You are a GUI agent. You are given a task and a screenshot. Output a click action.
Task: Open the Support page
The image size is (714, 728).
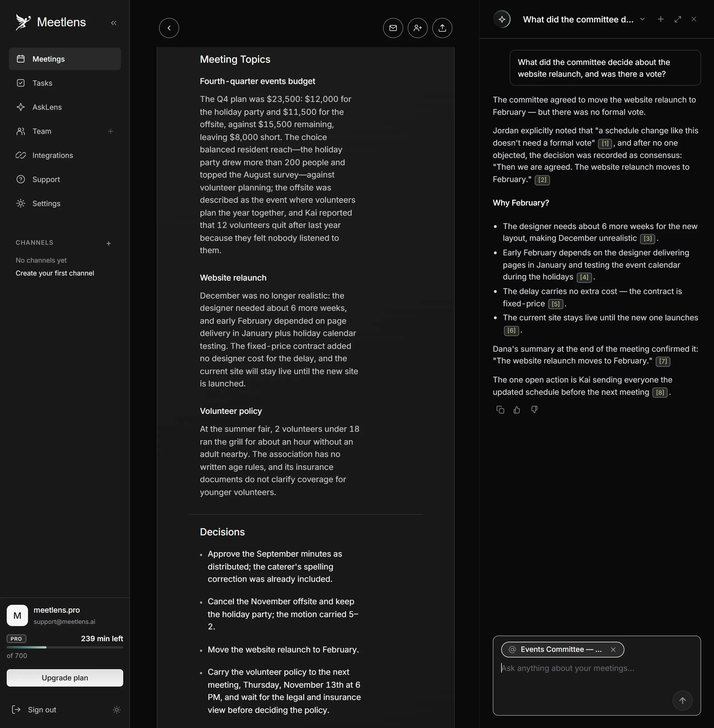pos(65,179)
